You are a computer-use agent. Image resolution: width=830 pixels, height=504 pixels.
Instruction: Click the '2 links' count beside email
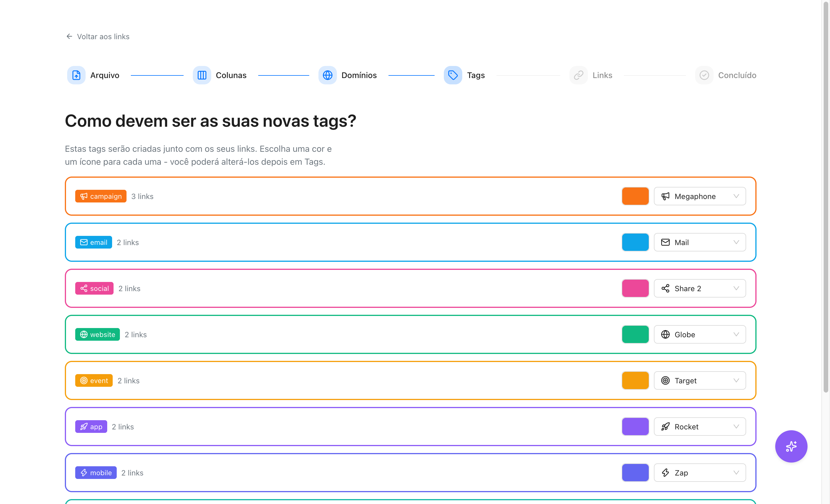(x=128, y=242)
